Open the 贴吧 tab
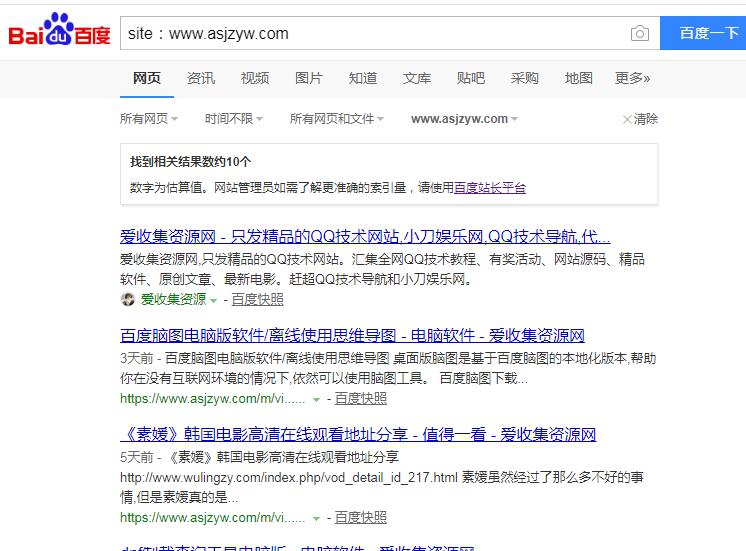This screenshot has height=551, width=746. pyautogui.click(x=471, y=78)
